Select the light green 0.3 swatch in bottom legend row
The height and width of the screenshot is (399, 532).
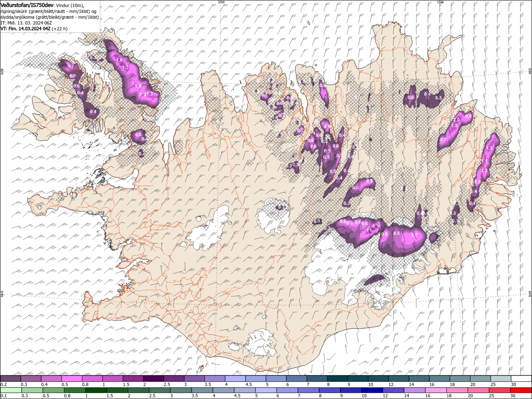[x=32, y=390]
